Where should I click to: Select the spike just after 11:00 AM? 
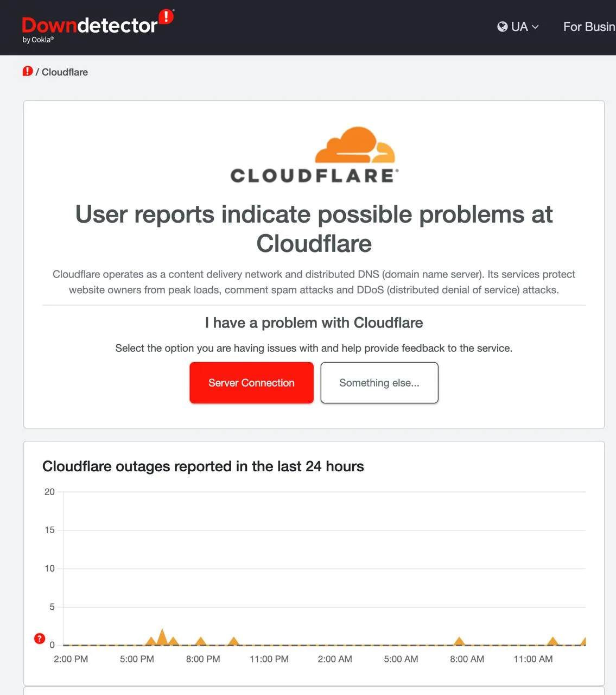[x=553, y=641]
